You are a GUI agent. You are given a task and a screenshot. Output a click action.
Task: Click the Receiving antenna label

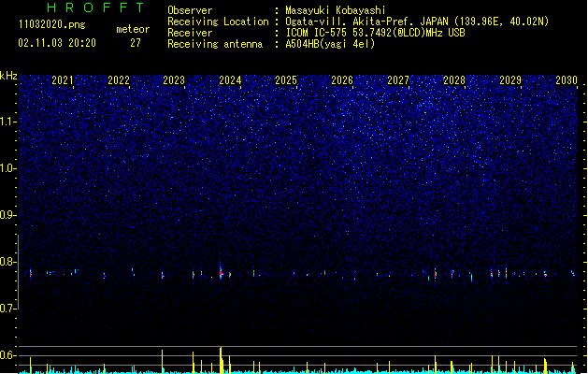(x=215, y=44)
